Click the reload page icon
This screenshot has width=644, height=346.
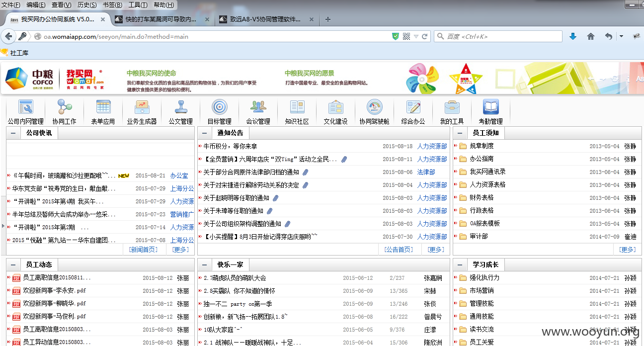424,36
